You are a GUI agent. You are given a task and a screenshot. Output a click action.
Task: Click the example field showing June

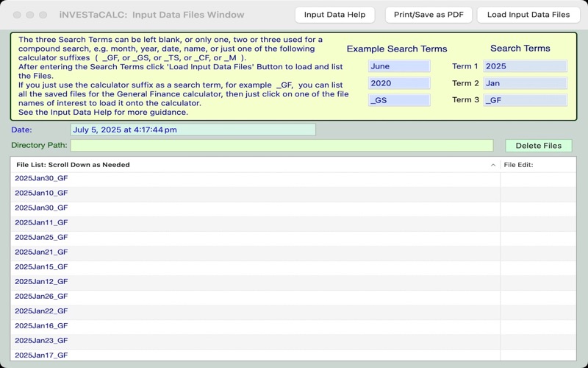pos(399,66)
